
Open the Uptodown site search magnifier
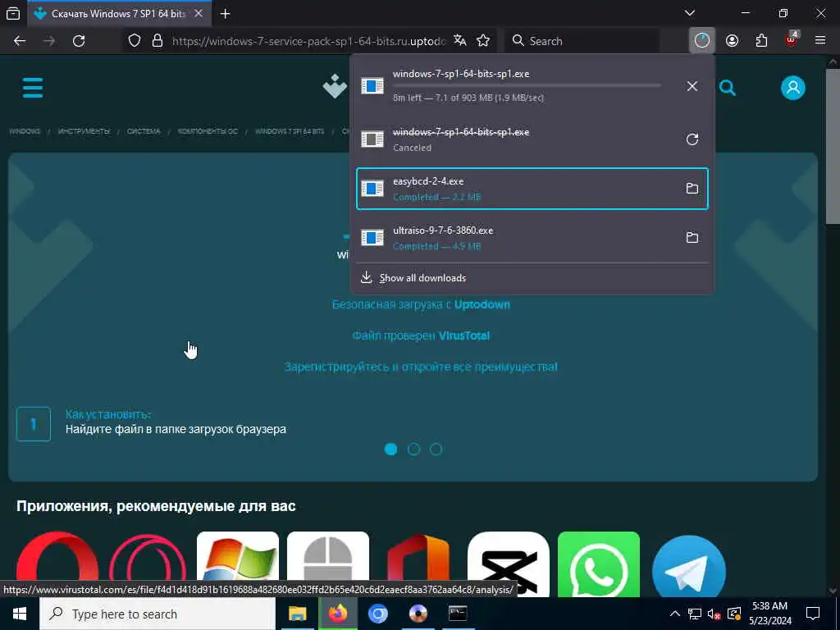pyautogui.click(x=727, y=87)
